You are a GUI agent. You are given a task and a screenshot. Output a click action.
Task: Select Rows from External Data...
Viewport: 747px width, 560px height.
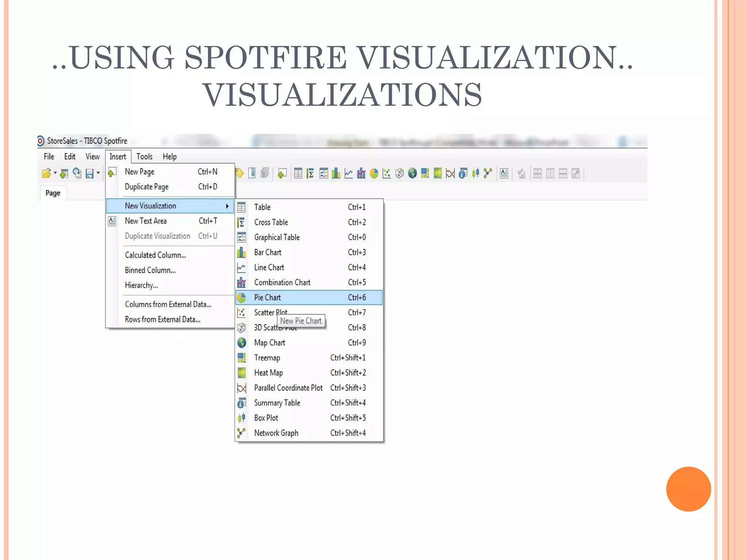point(170,319)
